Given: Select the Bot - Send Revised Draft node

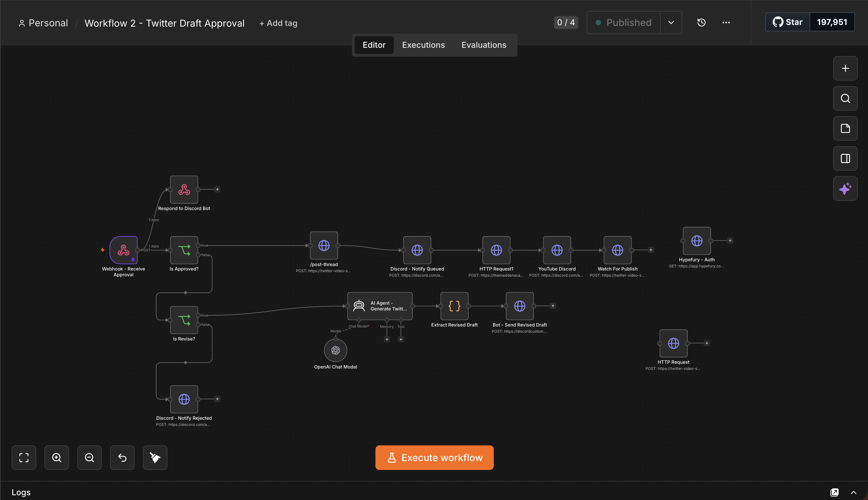Looking at the screenshot, I should 519,306.
